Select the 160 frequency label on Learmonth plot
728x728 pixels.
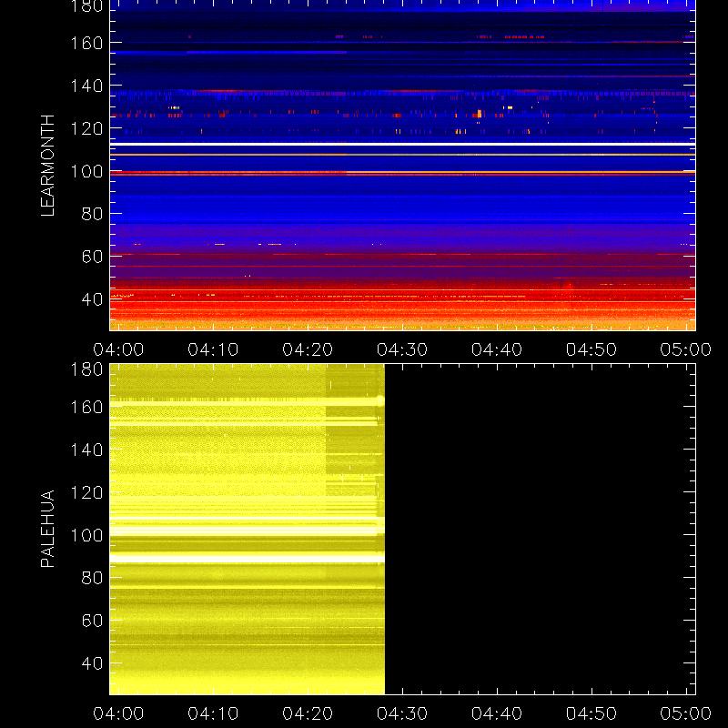[86, 43]
